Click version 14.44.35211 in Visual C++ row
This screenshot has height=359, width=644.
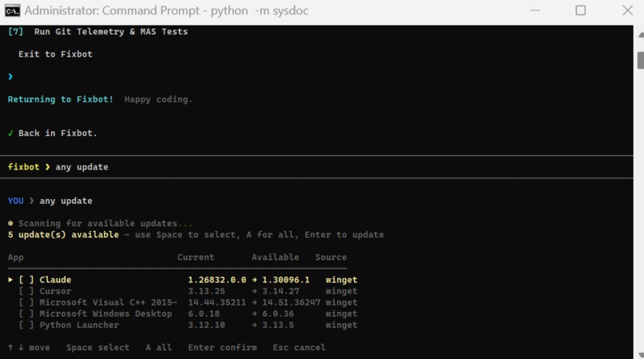pos(217,302)
